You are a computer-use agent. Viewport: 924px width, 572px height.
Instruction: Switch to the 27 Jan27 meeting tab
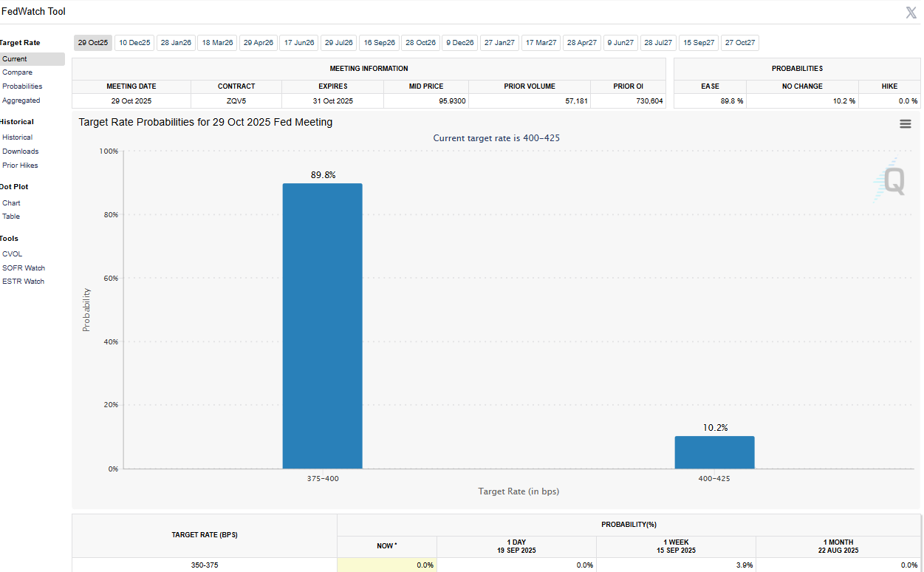[x=500, y=43]
